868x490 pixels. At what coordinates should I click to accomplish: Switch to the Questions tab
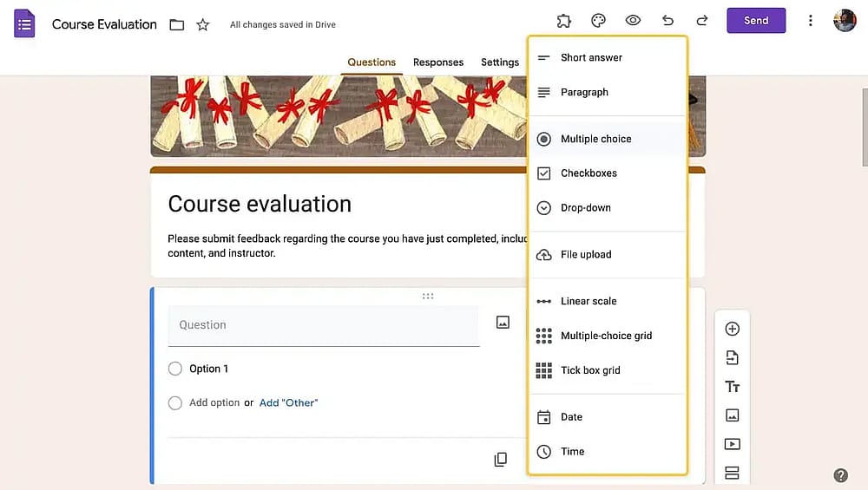pyautogui.click(x=372, y=62)
